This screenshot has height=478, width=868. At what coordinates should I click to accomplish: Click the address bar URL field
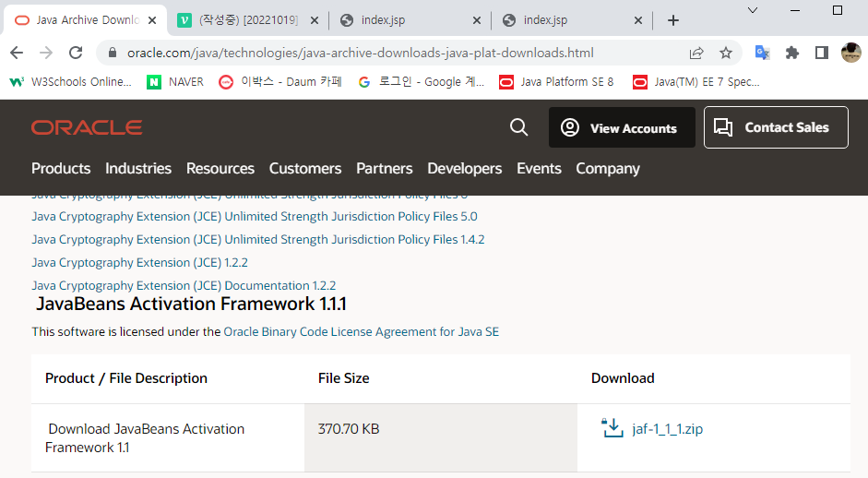point(361,53)
